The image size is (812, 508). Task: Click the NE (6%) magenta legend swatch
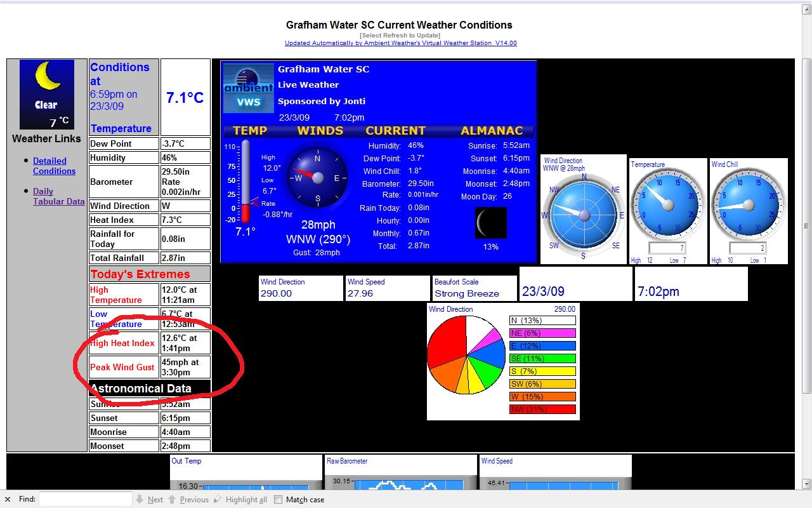(x=542, y=333)
